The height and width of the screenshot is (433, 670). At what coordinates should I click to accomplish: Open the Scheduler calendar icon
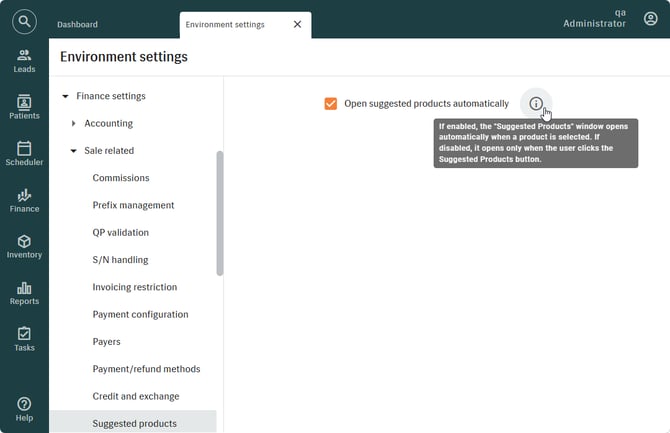24,148
